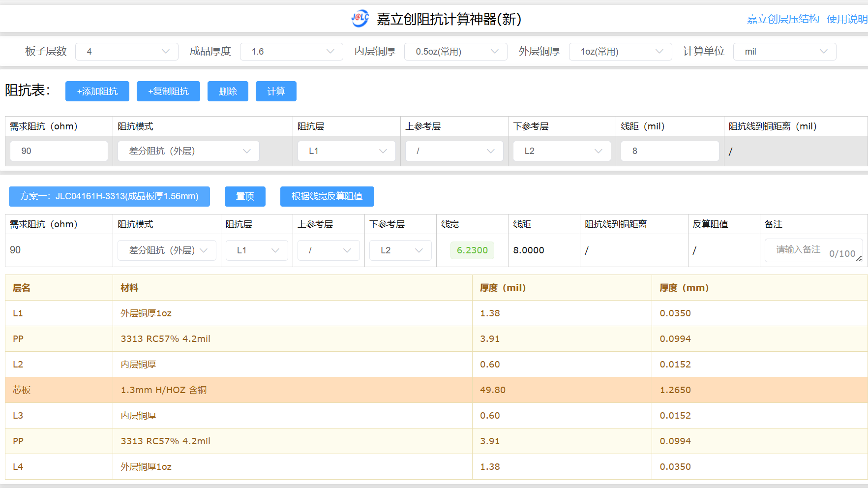This screenshot has width=868, height=489.
Task: Open 使用说明 link
Action: 847,19
